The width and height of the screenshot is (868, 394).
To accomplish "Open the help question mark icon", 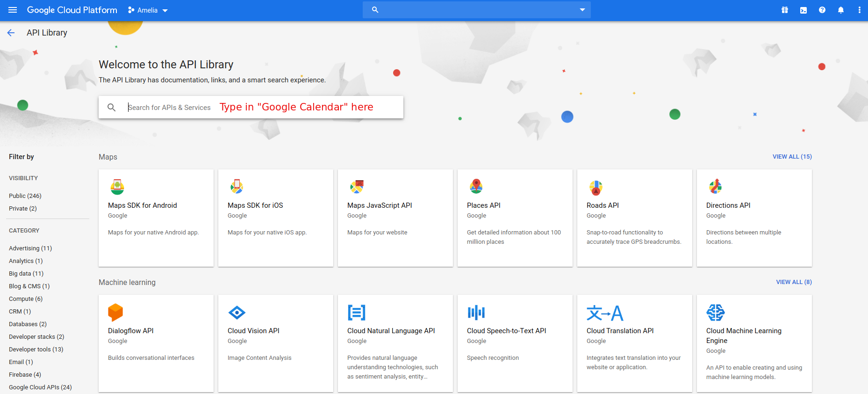I will pos(822,10).
